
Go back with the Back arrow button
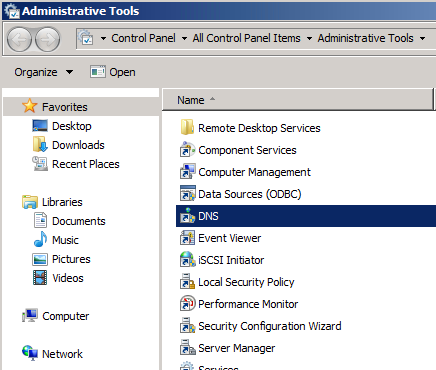[x=19, y=39]
